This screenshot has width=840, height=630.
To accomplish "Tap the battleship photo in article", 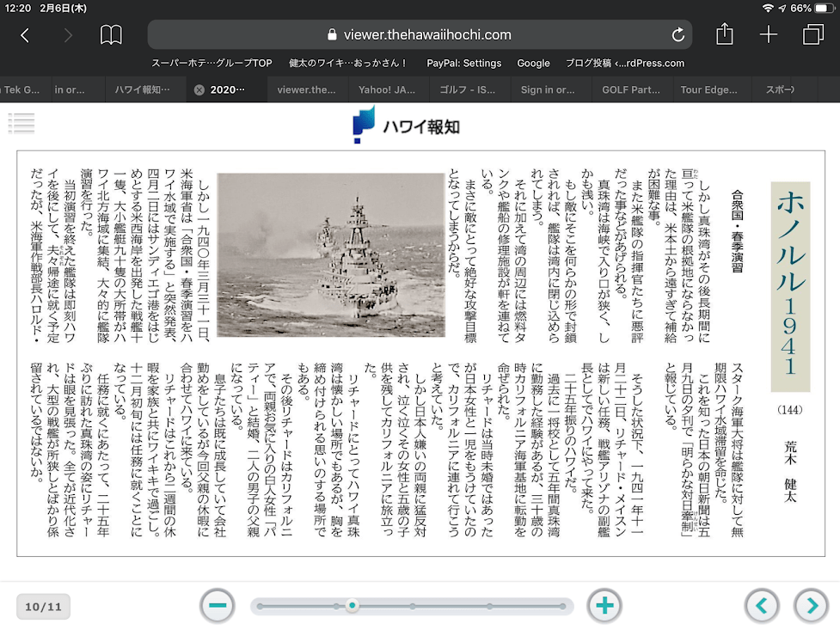I will click(x=331, y=254).
